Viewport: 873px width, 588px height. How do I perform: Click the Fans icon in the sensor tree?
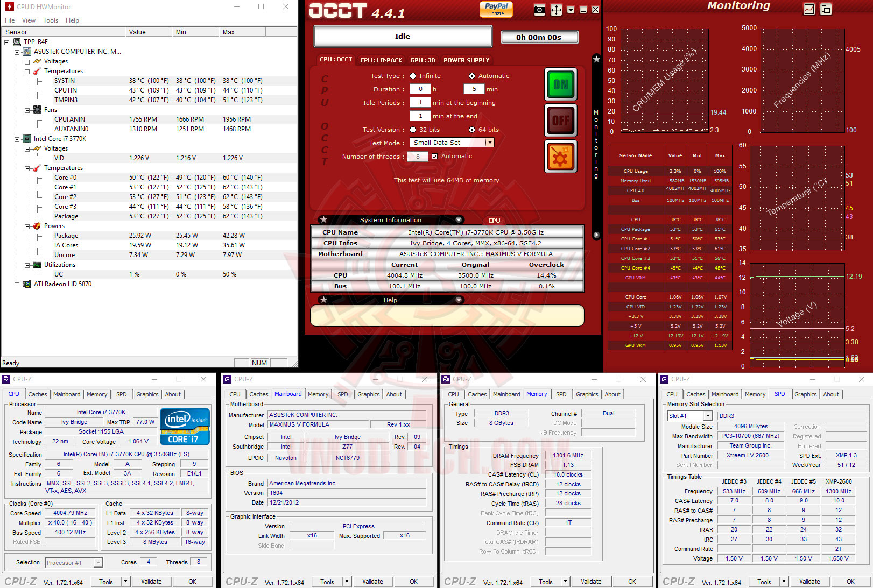click(37, 110)
